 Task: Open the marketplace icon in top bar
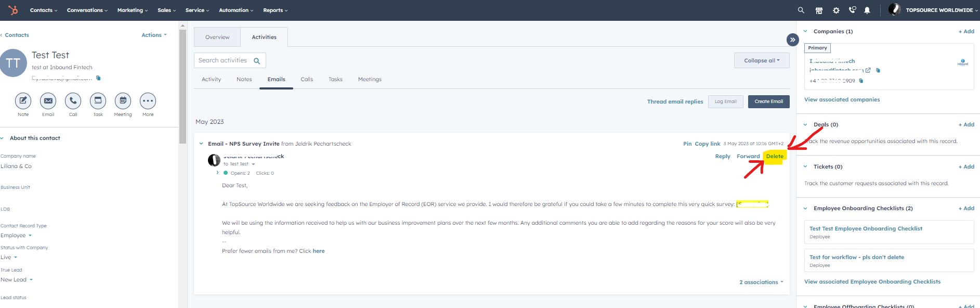[819, 10]
